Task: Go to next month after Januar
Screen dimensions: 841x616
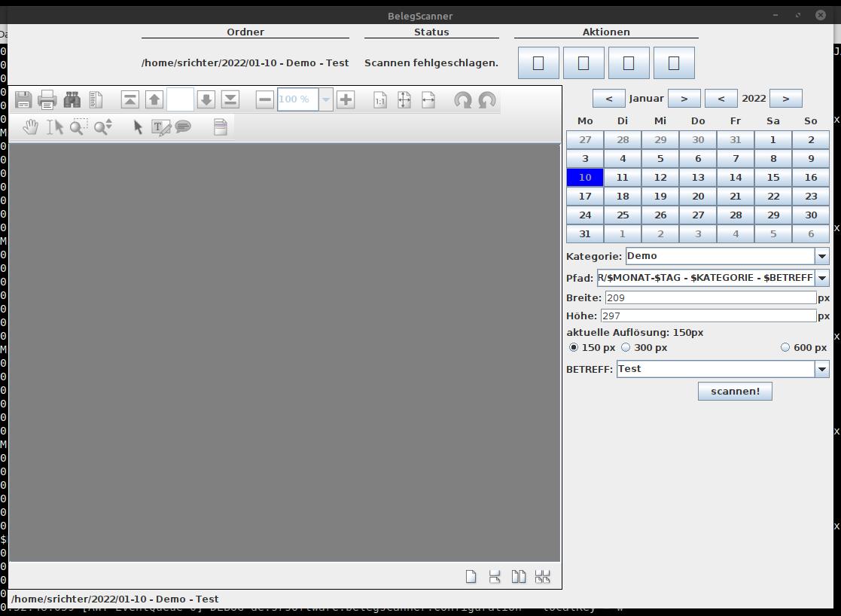Action: coord(684,99)
